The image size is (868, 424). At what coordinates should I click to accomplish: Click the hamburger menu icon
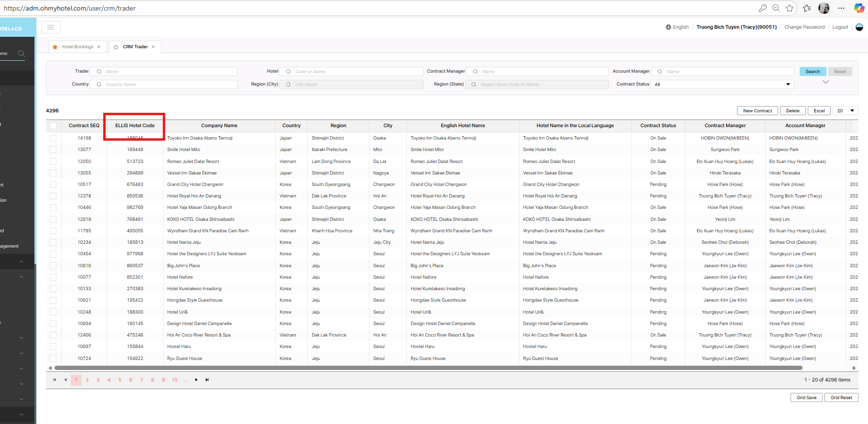point(51,27)
